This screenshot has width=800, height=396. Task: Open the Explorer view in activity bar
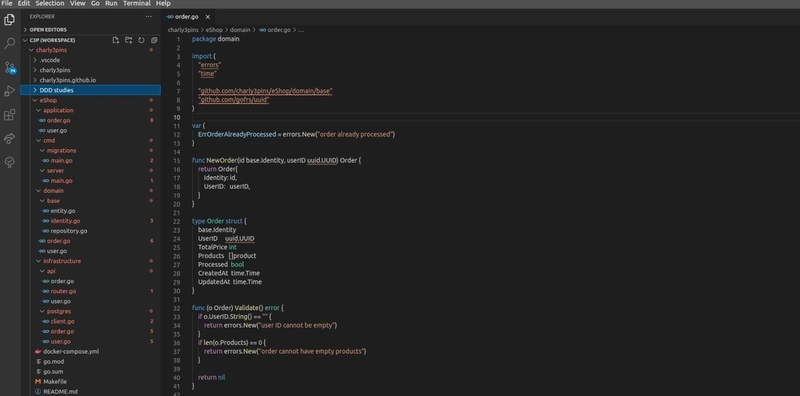(9, 20)
